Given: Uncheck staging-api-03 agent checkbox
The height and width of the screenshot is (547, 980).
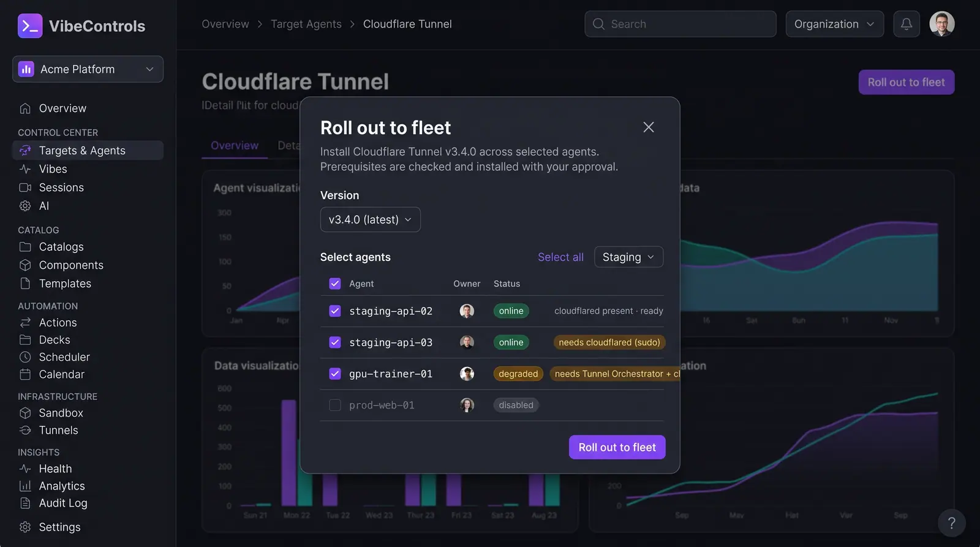Looking at the screenshot, I should pyautogui.click(x=335, y=342).
